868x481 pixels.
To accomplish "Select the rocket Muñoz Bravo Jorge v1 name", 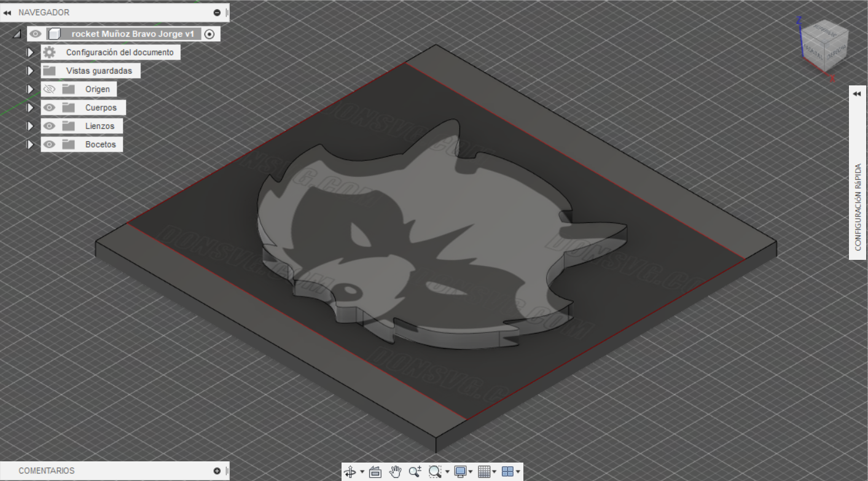I will (132, 34).
